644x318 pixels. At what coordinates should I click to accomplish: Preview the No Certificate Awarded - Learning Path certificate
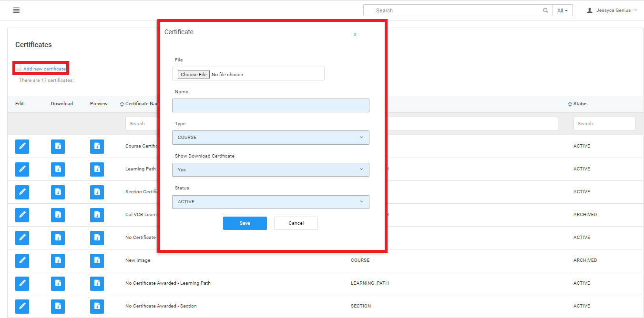(x=97, y=283)
